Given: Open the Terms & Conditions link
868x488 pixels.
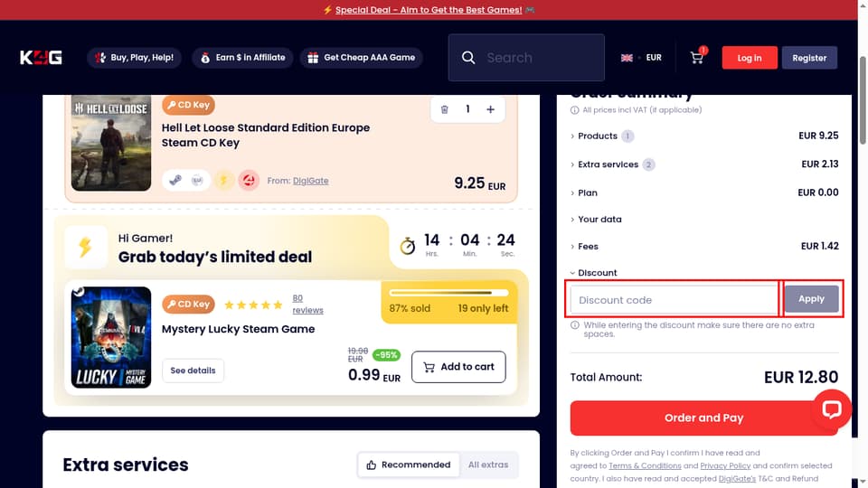Looking at the screenshot, I should click(645, 466).
